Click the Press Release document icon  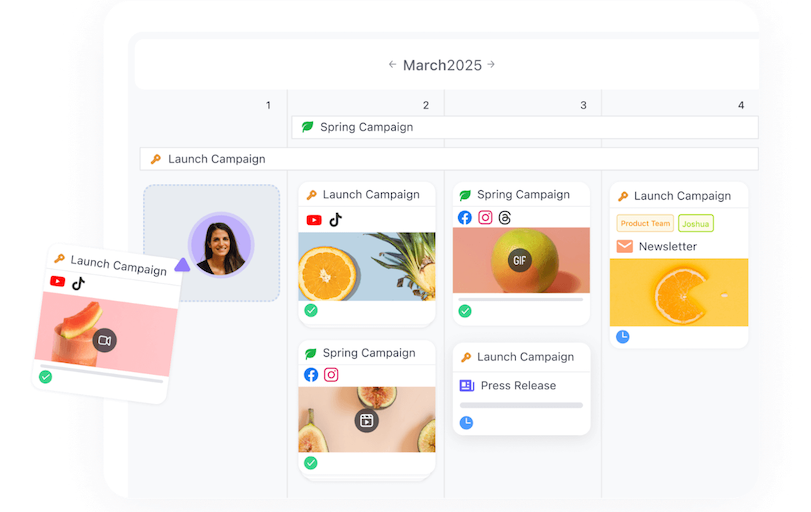pos(467,385)
